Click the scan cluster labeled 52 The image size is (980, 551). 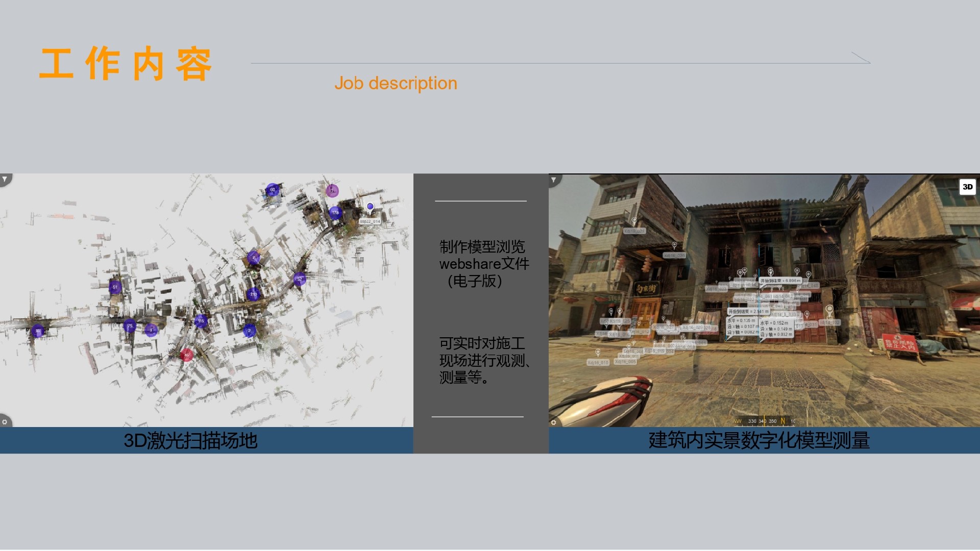pos(300,279)
